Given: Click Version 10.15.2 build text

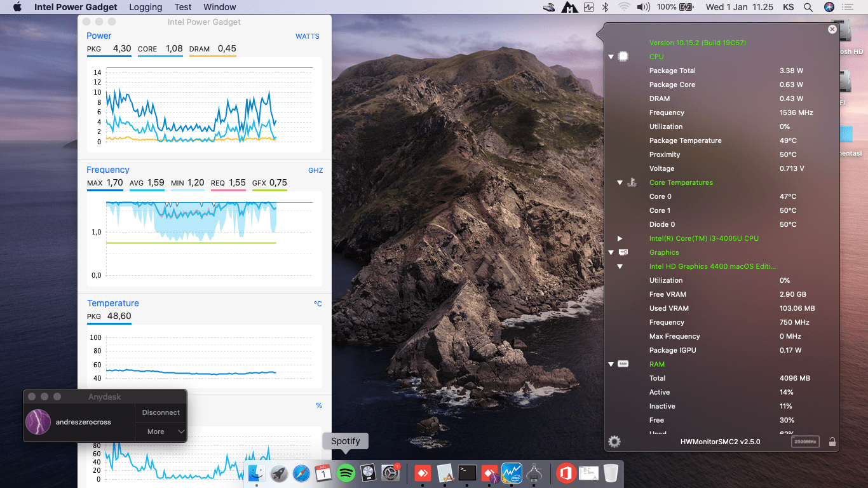Looking at the screenshot, I should (698, 43).
